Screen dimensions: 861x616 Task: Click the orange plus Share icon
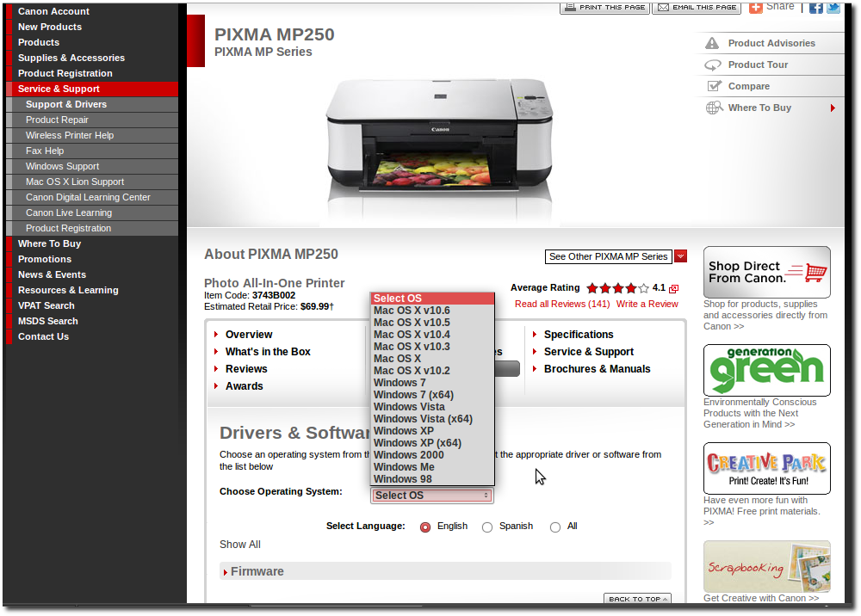[756, 8]
